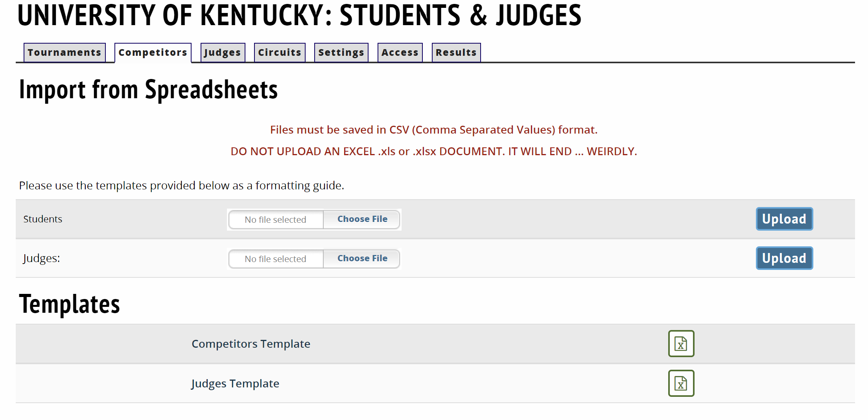Click the Judges 'No file selected' field

pos(276,259)
